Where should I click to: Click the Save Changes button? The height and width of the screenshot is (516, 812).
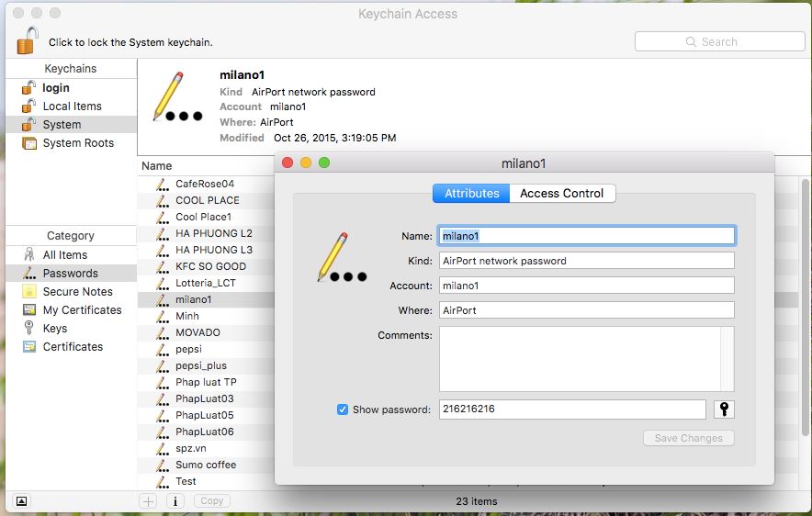tap(688, 438)
